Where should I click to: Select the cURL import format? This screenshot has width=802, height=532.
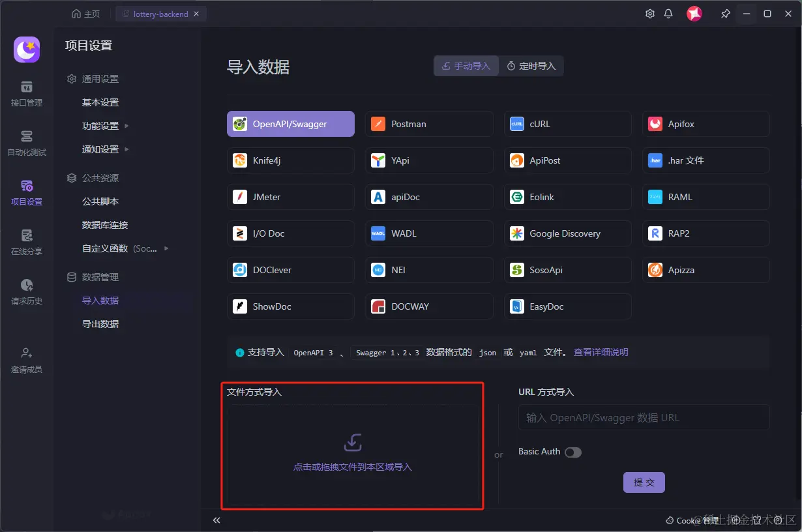(x=568, y=124)
